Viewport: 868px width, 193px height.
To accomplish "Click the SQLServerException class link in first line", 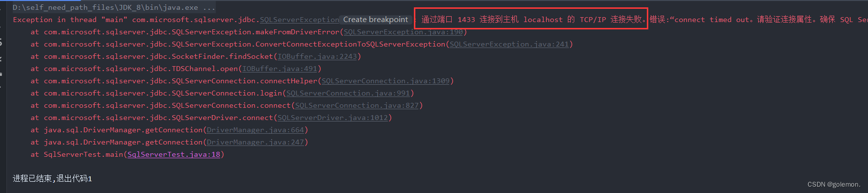I will pyautogui.click(x=299, y=20).
